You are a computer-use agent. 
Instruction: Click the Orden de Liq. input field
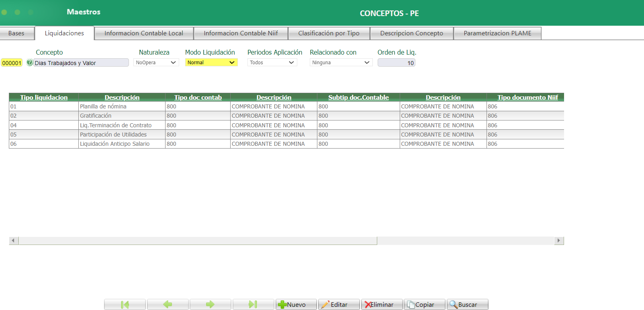click(x=396, y=63)
